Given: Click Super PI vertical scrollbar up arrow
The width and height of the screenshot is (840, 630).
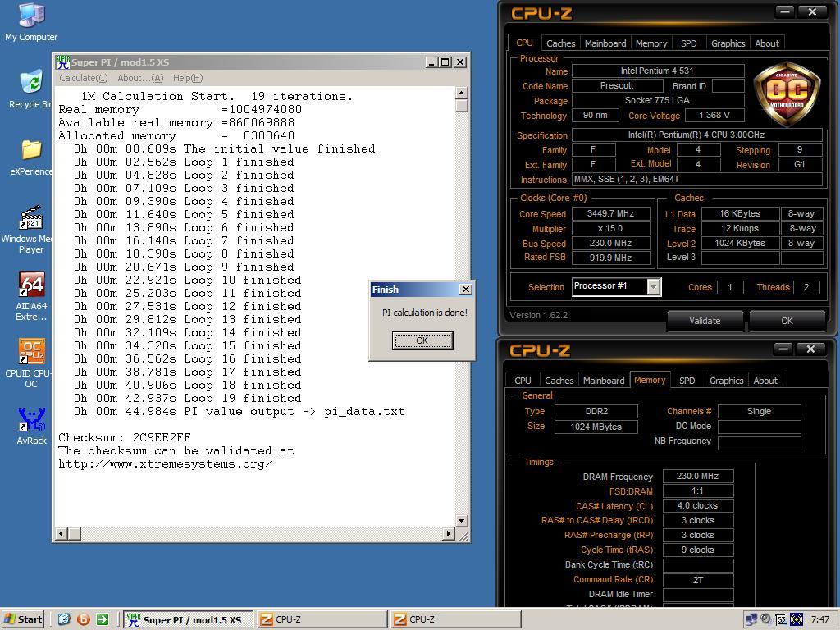Looking at the screenshot, I should 461,93.
